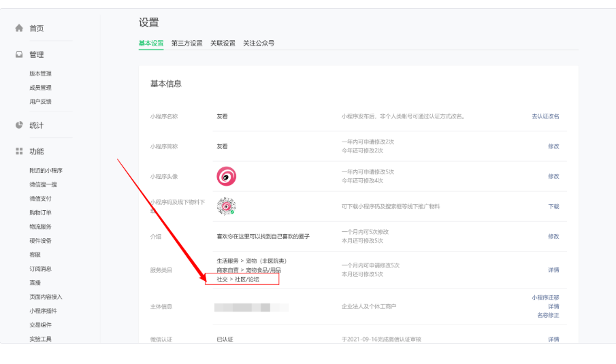The width and height of the screenshot is (616, 364).
Task: Select 微信支付 in the sidebar
Action: [40, 198]
